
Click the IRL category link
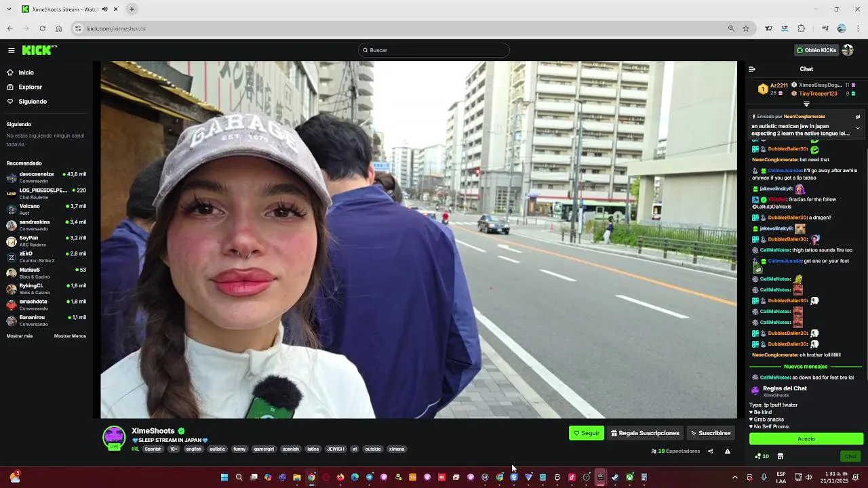tap(136, 449)
